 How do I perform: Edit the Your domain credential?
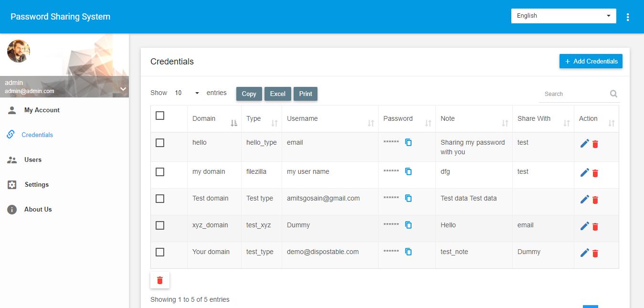(x=584, y=253)
